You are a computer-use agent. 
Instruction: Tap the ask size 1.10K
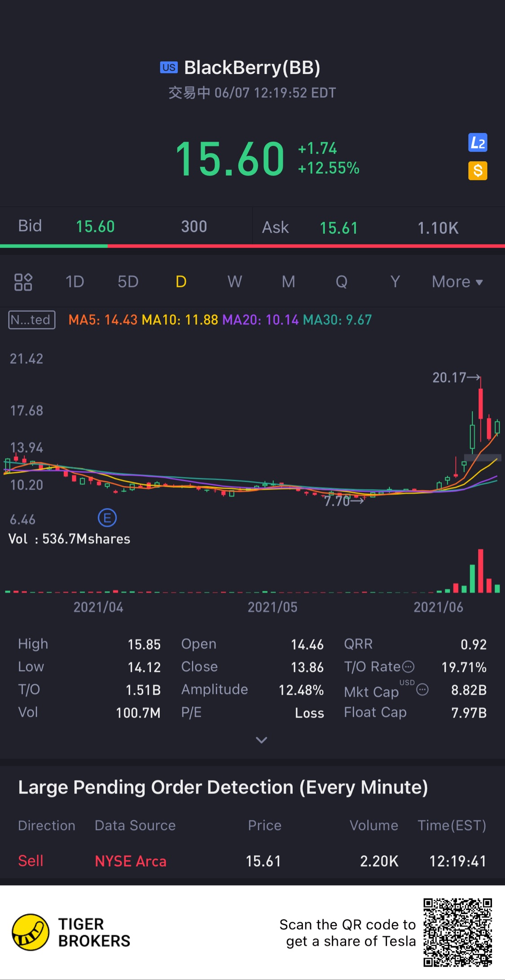coord(438,228)
